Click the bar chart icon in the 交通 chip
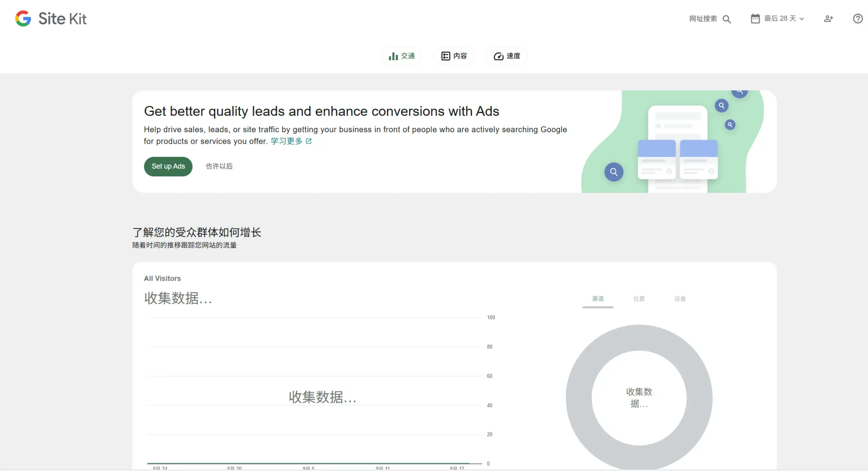The image size is (868, 471). click(393, 56)
